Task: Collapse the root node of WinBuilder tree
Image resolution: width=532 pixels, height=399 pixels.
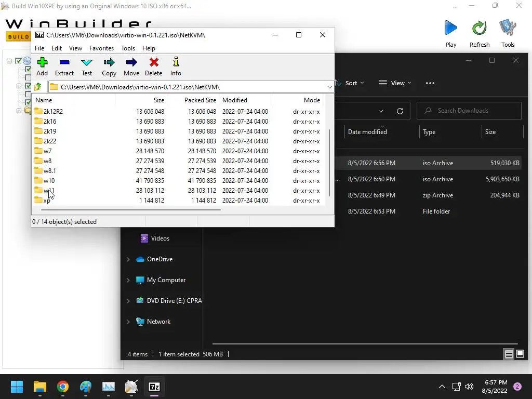Action: pyautogui.click(x=9, y=61)
